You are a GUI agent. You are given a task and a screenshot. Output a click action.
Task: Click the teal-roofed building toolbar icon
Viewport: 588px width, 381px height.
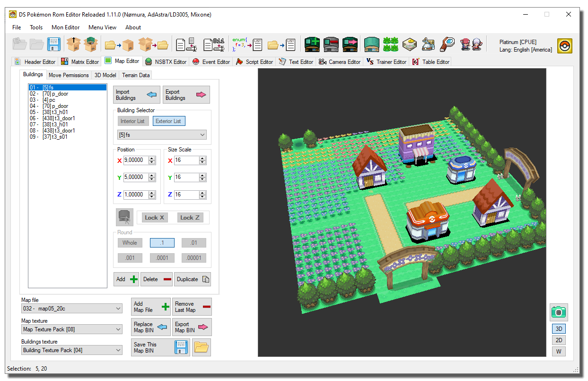[372, 44]
